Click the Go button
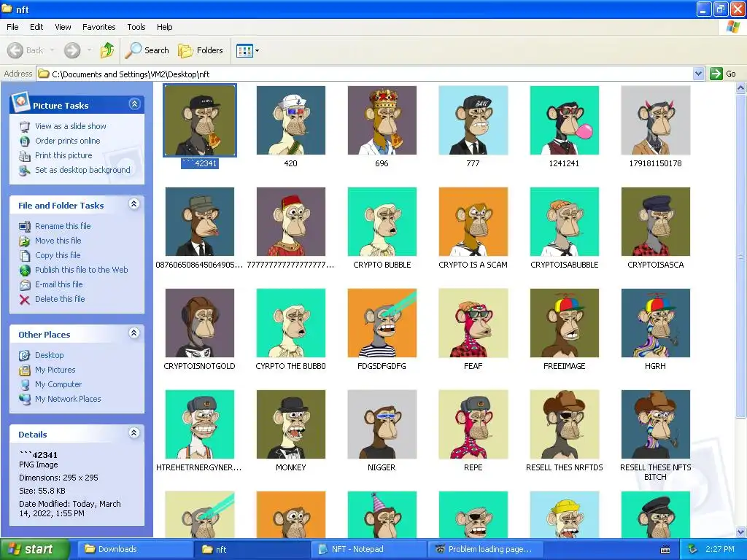This screenshot has height=560, width=747. (723, 74)
